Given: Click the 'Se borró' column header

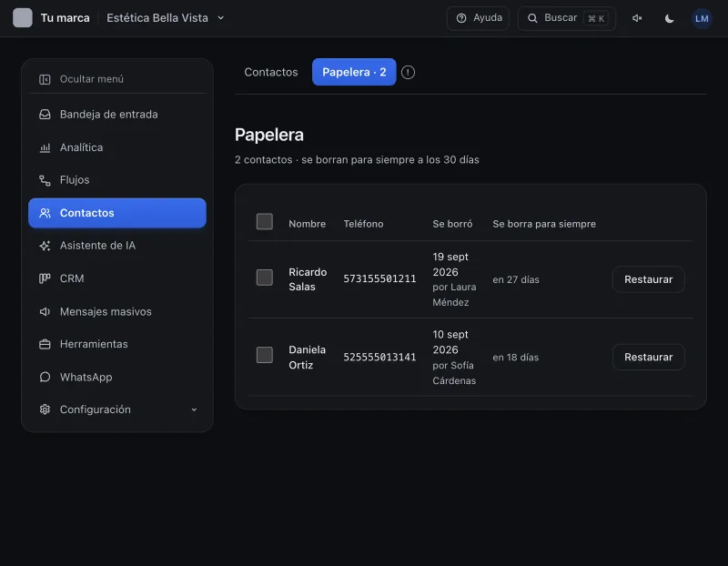Looking at the screenshot, I should (x=452, y=224).
